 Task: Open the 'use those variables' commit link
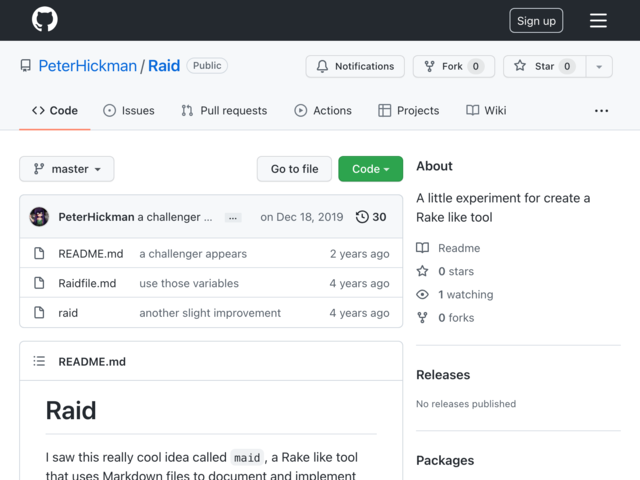click(189, 283)
